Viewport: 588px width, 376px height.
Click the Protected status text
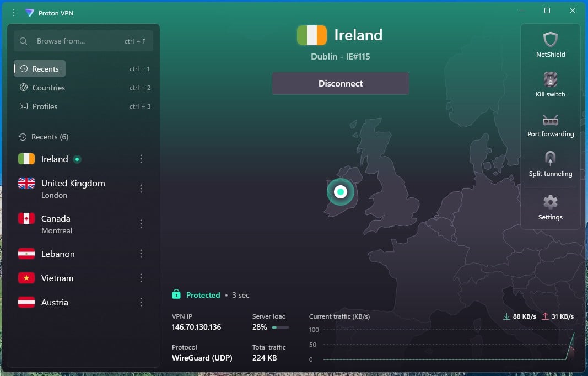click(x=203, y=295)
